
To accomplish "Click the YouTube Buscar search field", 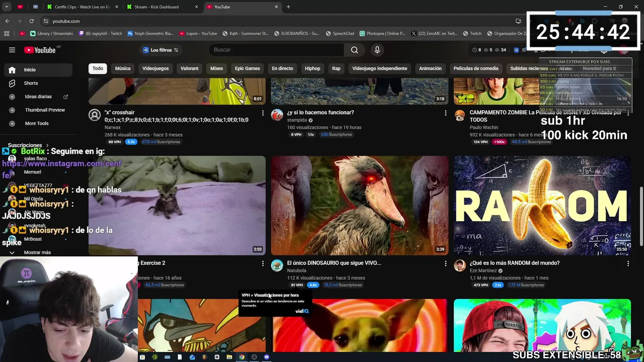I will coord(277,50).
